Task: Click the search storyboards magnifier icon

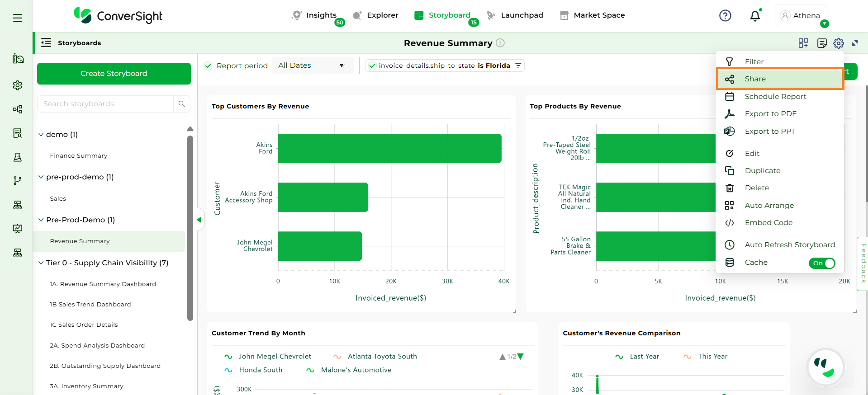Action: (182, 104)
